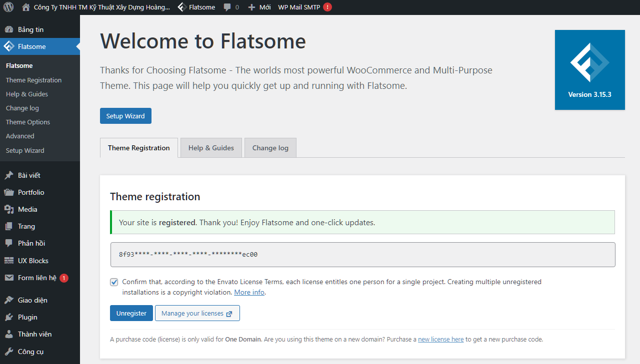Click the plus icon beside Mới

[251, 7]
